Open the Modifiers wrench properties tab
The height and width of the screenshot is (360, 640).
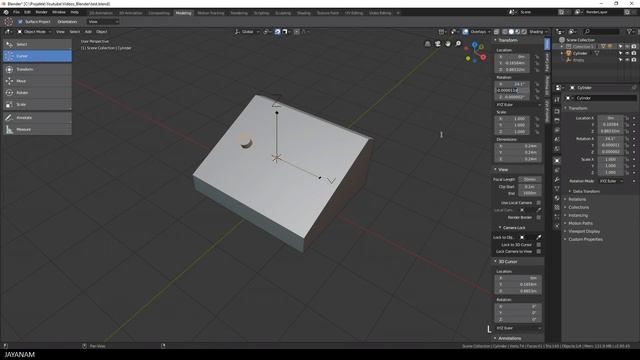coord(557,180)
